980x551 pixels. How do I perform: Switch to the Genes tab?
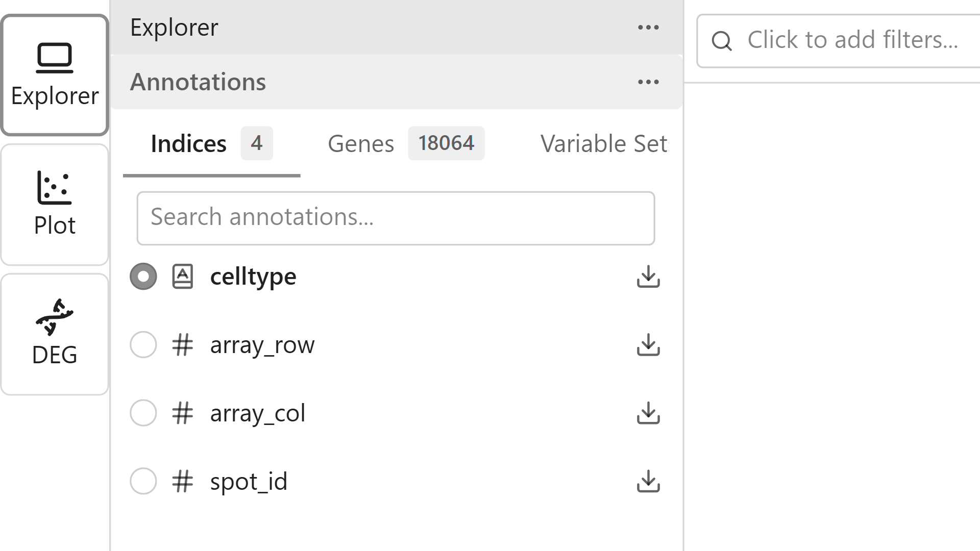click(361, 143)
